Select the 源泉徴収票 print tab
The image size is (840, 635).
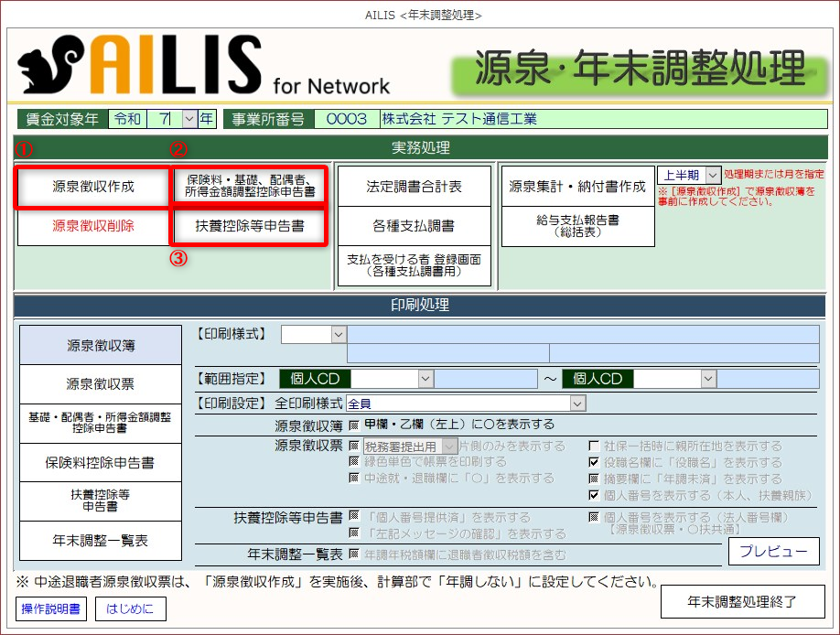tap(101, 384)
